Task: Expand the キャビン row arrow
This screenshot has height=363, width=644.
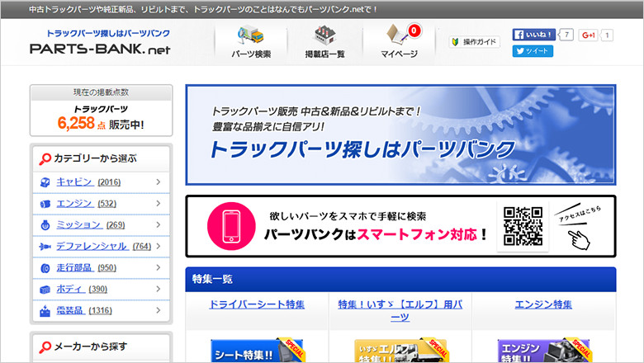Action: point(159,181)
